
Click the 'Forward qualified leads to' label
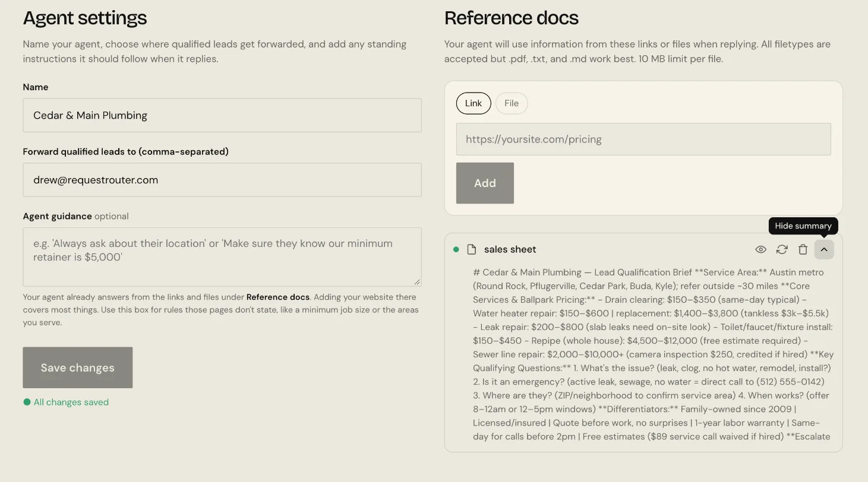pos(126,151)
